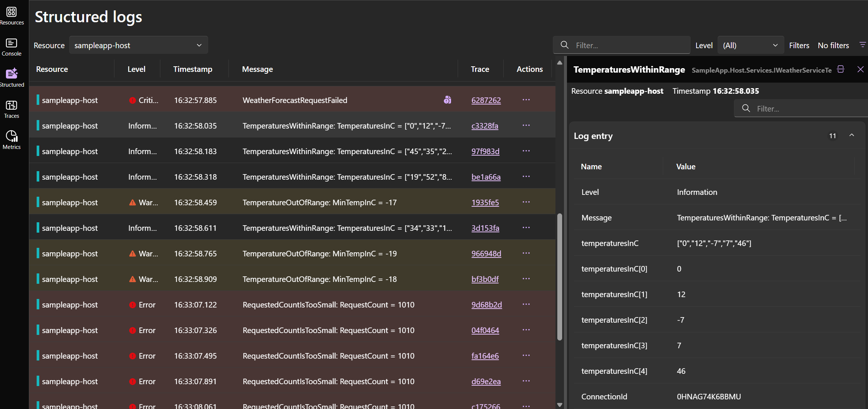The image size is (868, 409).
Task: Go to the Traces page
Action: point(11,109)
